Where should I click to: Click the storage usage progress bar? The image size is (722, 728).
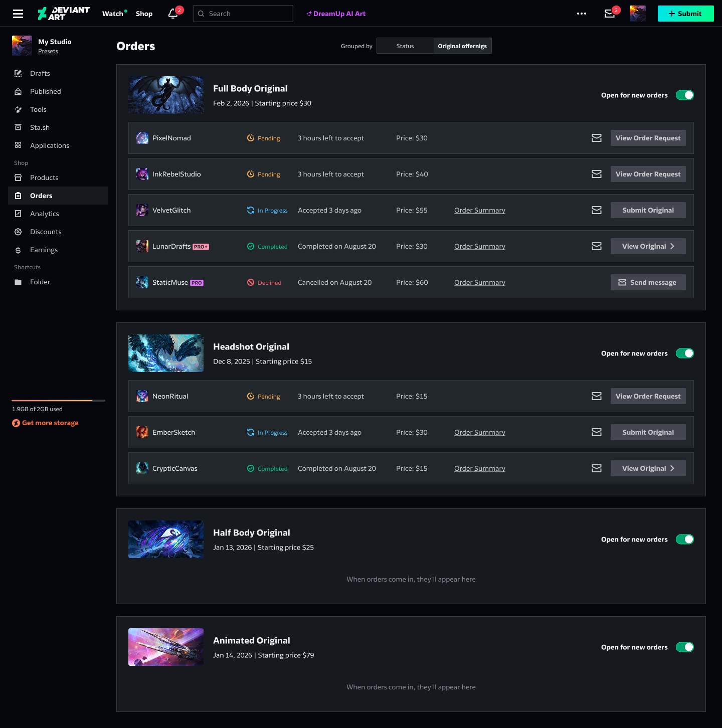(x=59, y=401)
